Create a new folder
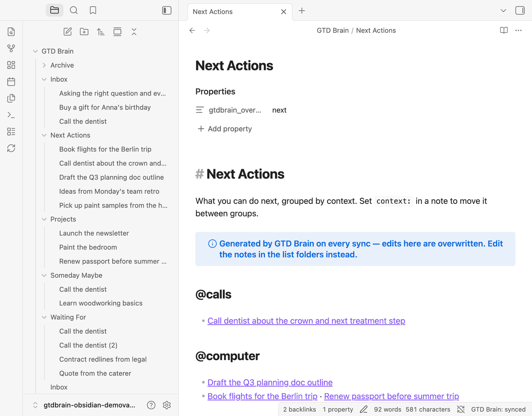The height and width of the screenshot is (416, 532). 84,32
